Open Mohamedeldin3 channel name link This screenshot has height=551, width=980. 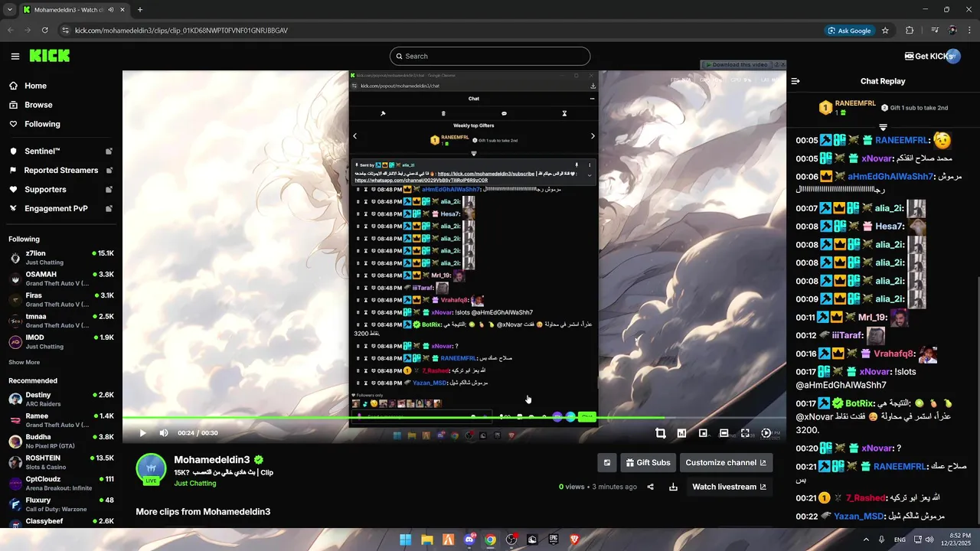212,460
